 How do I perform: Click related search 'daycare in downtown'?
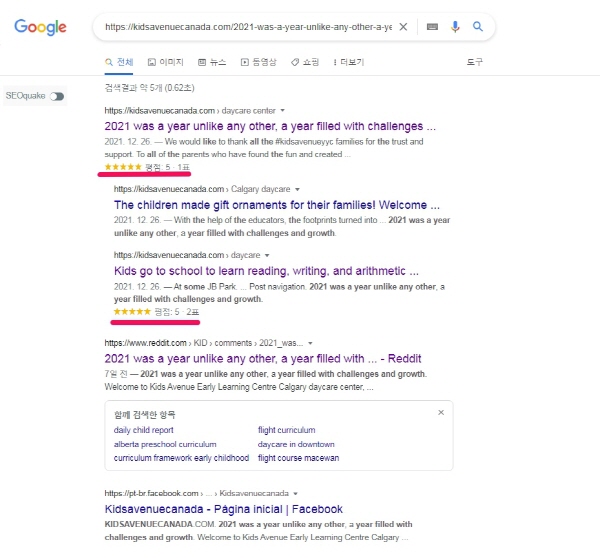(296, 444)
